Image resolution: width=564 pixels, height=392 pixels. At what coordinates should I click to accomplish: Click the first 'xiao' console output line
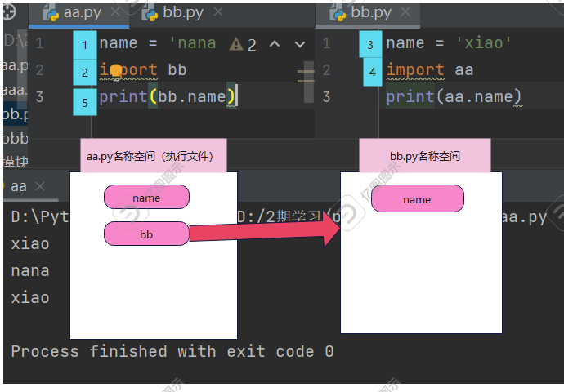point(30,244)
